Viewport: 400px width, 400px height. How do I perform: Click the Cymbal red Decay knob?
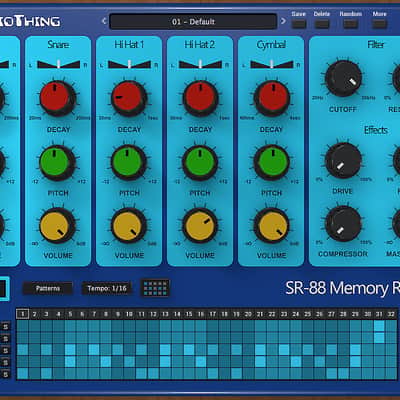click(272, 98)
